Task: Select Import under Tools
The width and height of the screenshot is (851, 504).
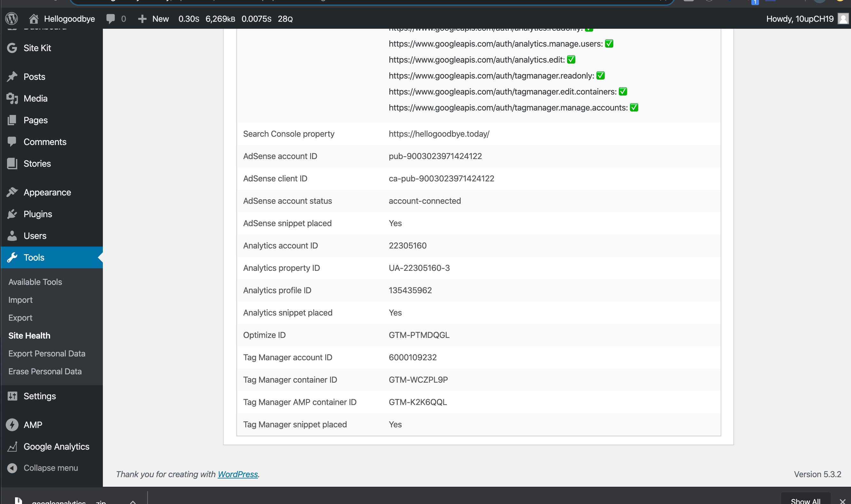Action: point(20,300)
